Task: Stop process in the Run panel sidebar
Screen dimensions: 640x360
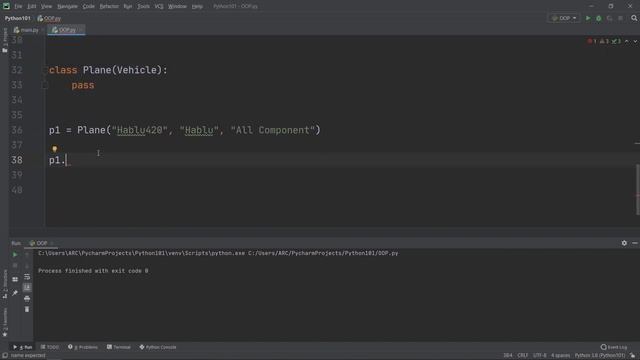Action: pos(15,266)
